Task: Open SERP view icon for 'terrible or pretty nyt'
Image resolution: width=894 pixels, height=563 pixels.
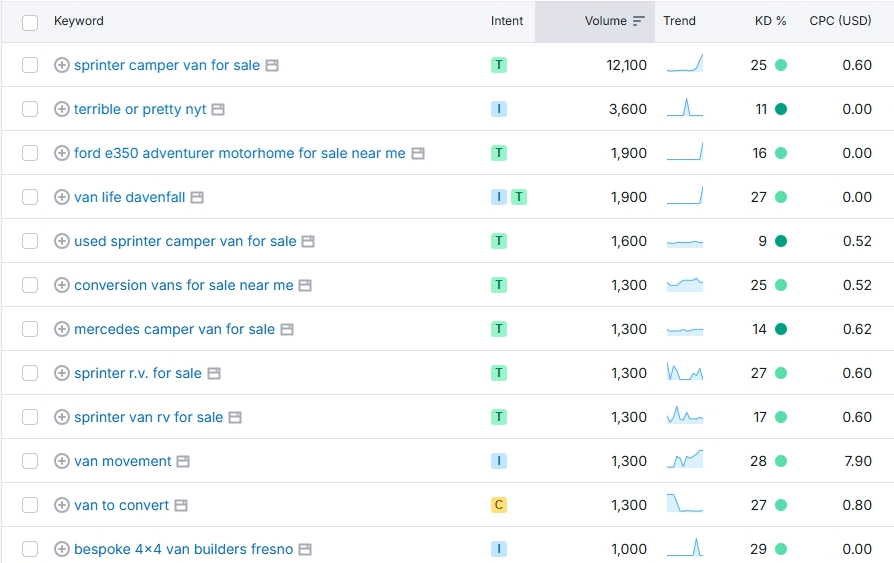Action: click(218, 109)
